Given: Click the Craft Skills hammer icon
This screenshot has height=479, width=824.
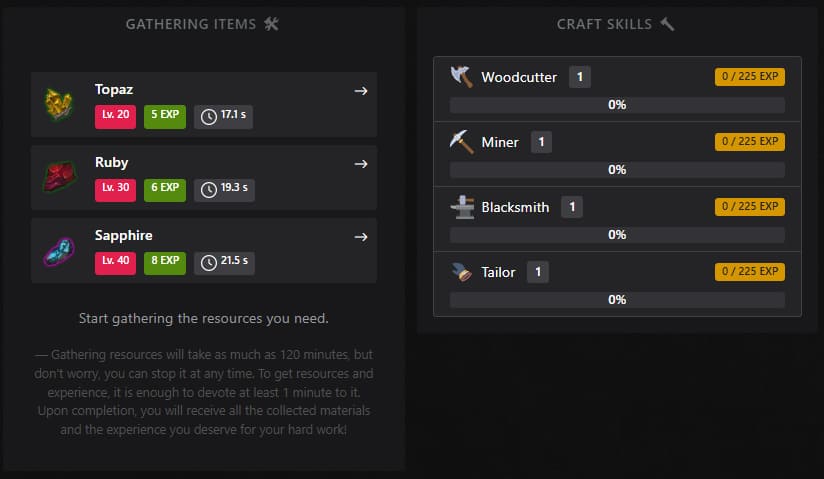Looking at the screenshot, I should (667, 24).
